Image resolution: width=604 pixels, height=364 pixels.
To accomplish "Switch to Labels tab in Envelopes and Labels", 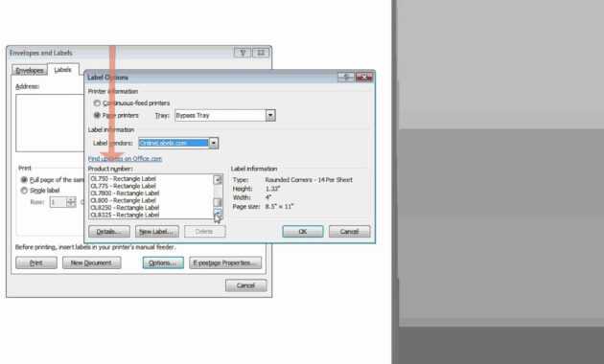I will coord(62,70).
